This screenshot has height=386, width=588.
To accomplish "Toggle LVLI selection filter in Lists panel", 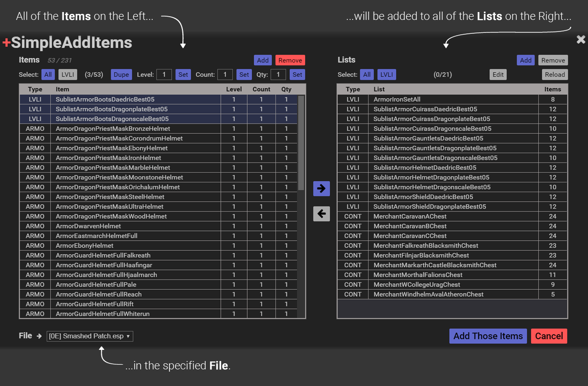I will pos(387,75).
